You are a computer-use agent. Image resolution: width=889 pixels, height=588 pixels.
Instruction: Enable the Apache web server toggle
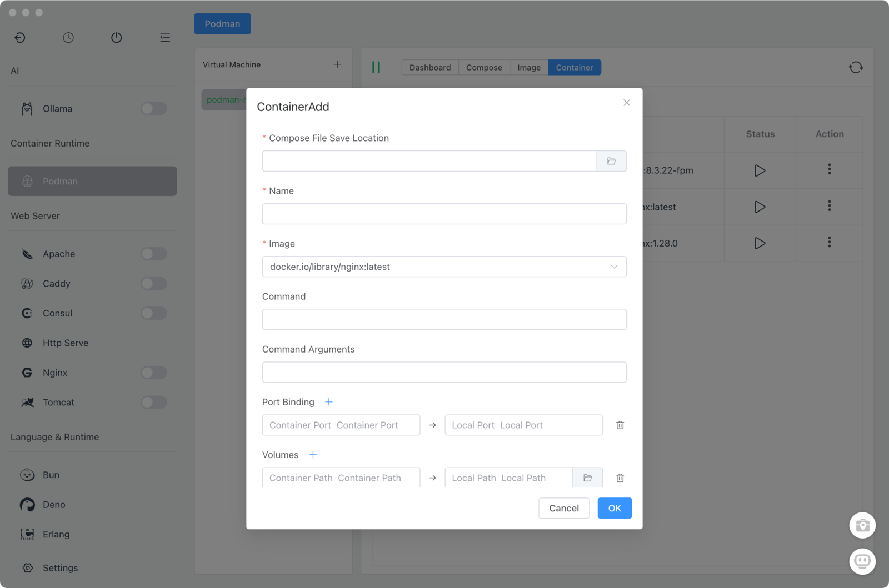point(153,254)
